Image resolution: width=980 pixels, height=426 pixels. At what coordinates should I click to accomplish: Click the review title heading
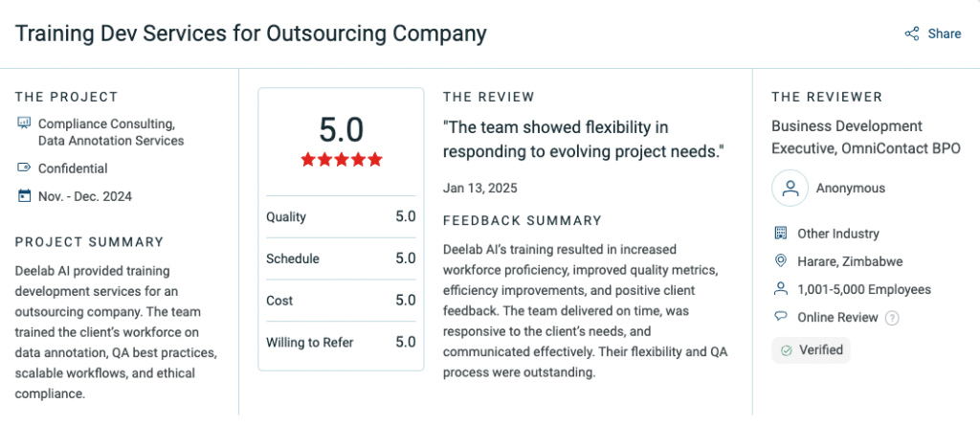[251, 34]
